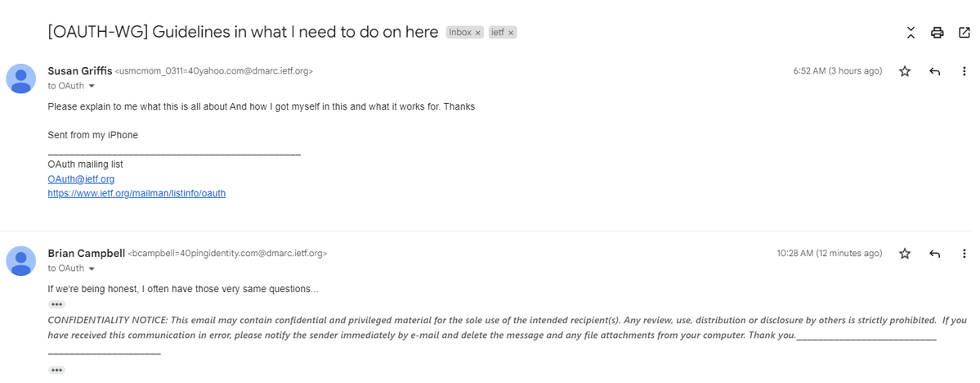
Task: Open the OAuth@ietf.org email link
Action: pos(81,179)
